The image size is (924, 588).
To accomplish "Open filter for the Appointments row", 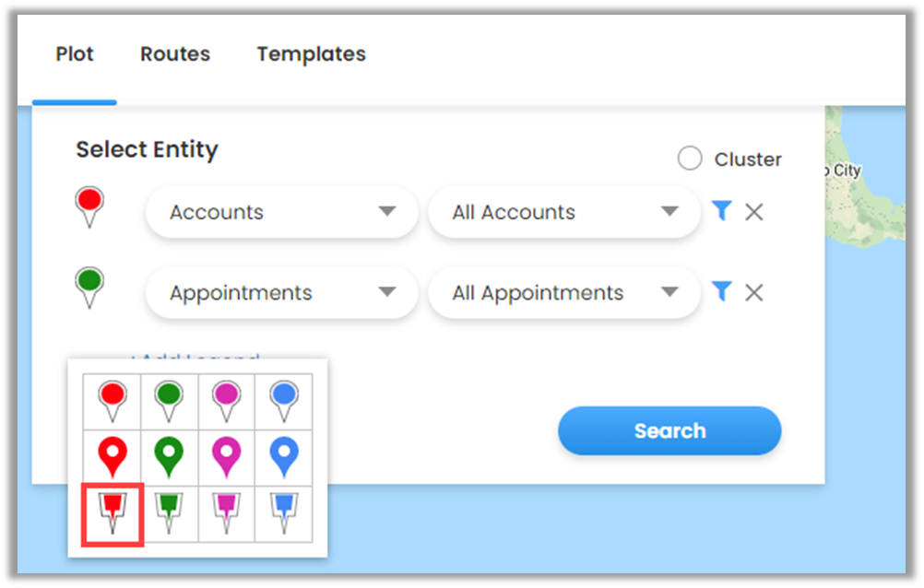I will [722, 292].
